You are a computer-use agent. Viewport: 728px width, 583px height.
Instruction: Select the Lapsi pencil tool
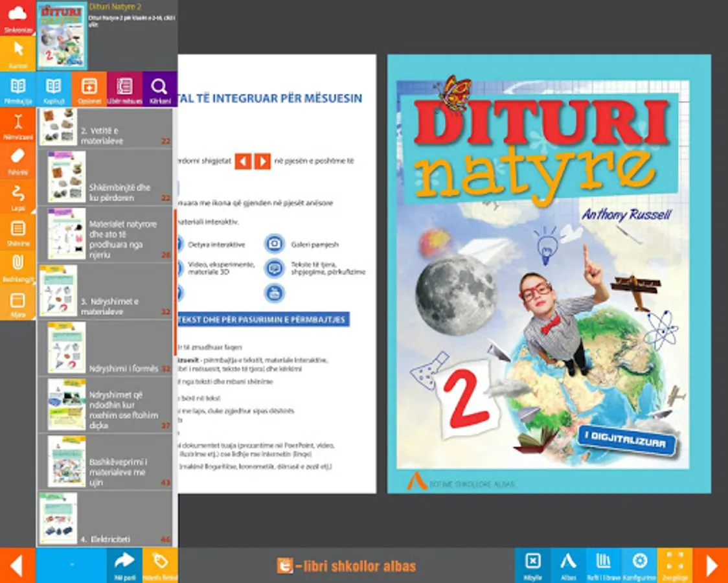[17, 196]
